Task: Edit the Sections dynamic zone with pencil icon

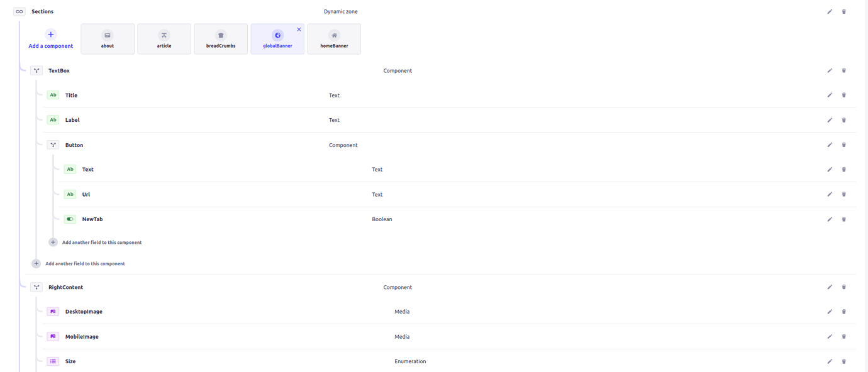Action: (x=830, y=11)
